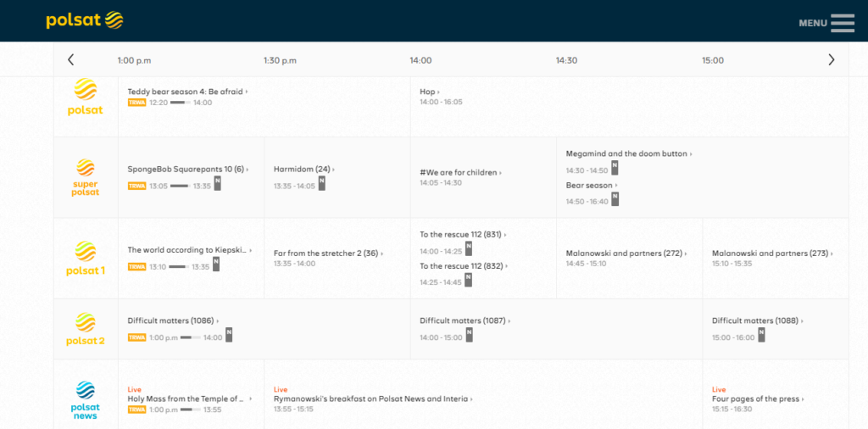Open To the rescue 112 (832)

463,266
